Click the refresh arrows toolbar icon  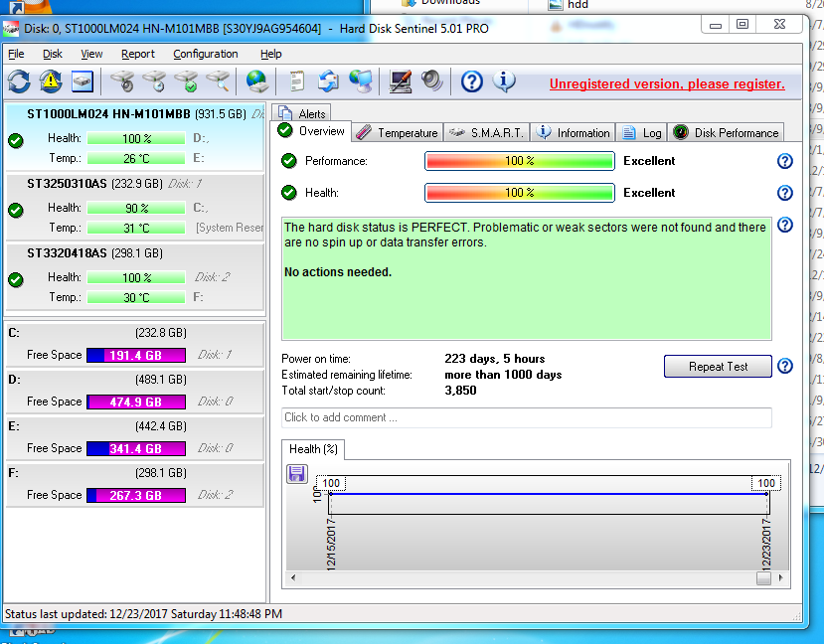point(19,81)
